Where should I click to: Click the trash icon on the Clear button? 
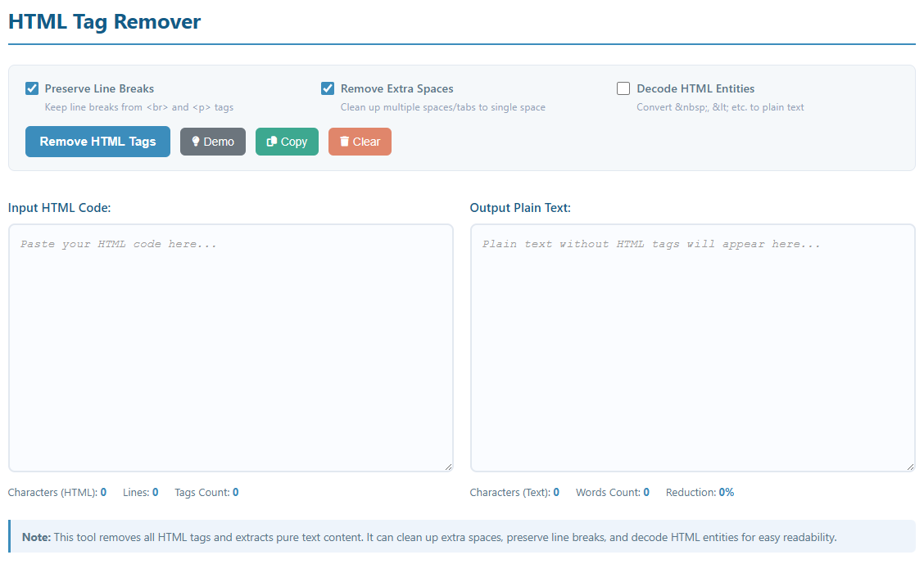pos(345,142)
